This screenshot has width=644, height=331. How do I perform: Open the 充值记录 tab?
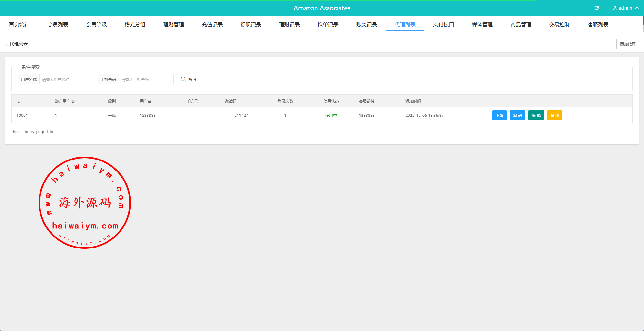click(x=212, y=25)
